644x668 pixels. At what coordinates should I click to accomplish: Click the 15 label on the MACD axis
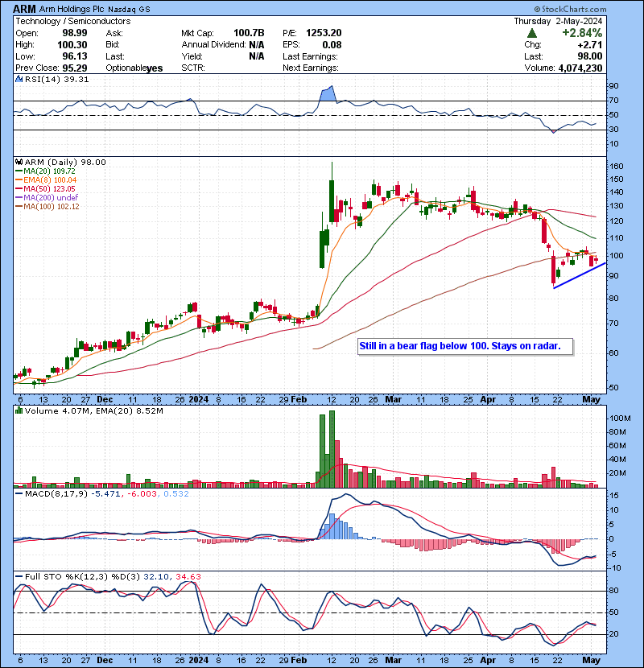pyautogui.click(x=613, y=495)
